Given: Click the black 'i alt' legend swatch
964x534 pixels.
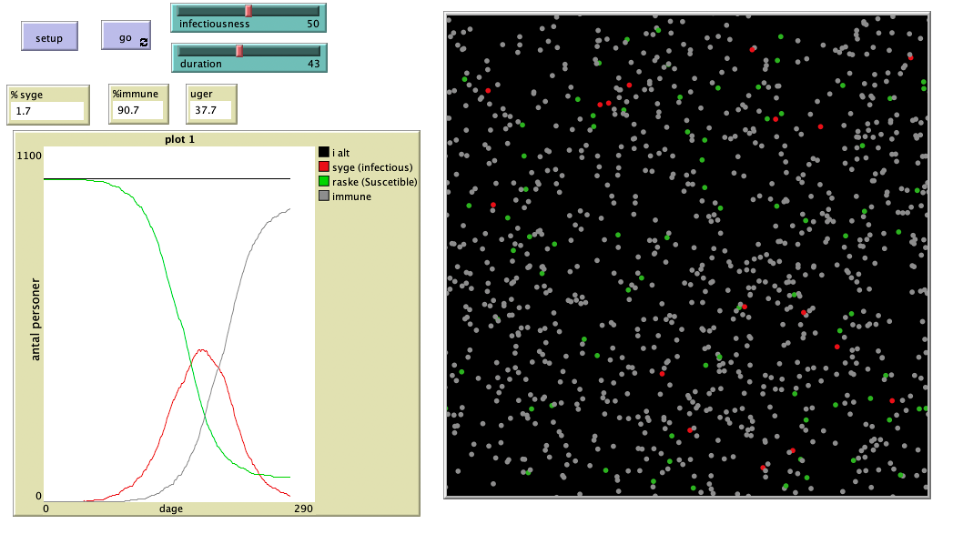Looking at the screenshot, I should tap(324, 153).
